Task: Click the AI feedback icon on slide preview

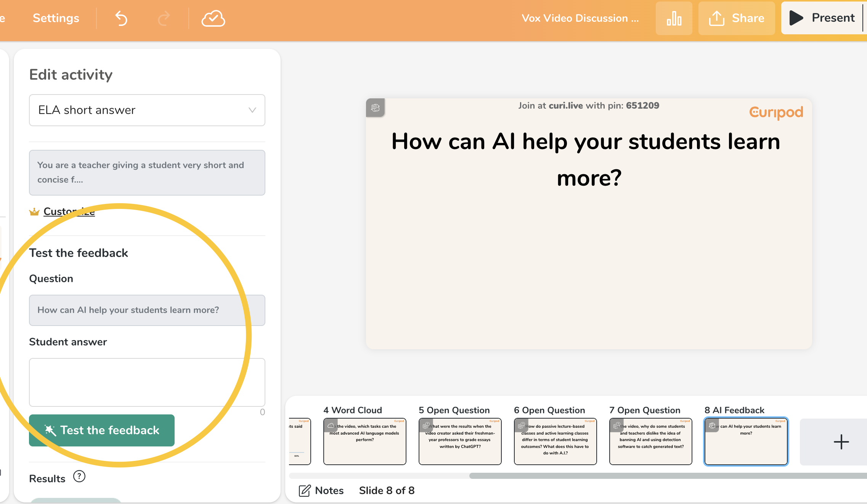Action: coord(375,108)
